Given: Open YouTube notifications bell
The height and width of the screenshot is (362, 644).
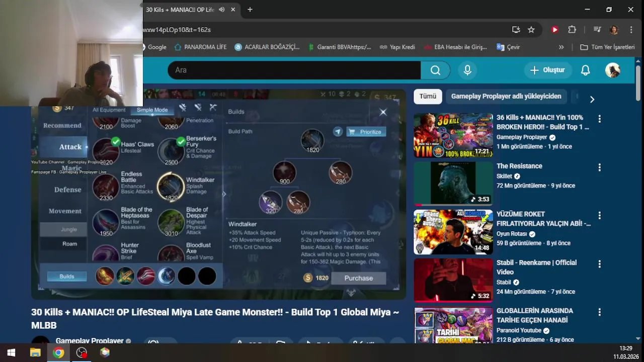Looking at the screenshot, I should coord(585,70).
